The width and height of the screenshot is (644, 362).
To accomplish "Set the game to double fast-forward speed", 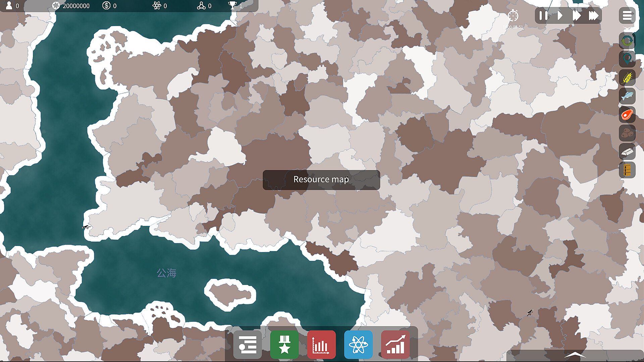I will click(577, 16).
